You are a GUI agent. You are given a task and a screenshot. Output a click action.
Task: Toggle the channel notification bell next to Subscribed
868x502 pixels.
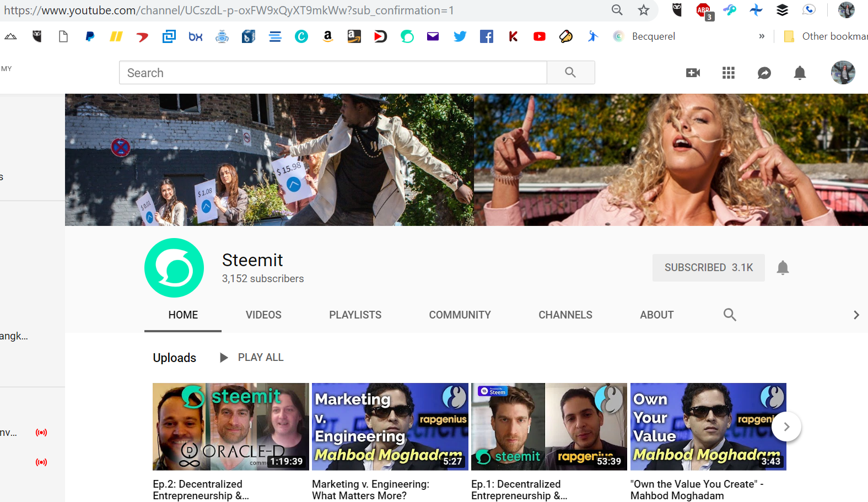click(x=783, y=268)
